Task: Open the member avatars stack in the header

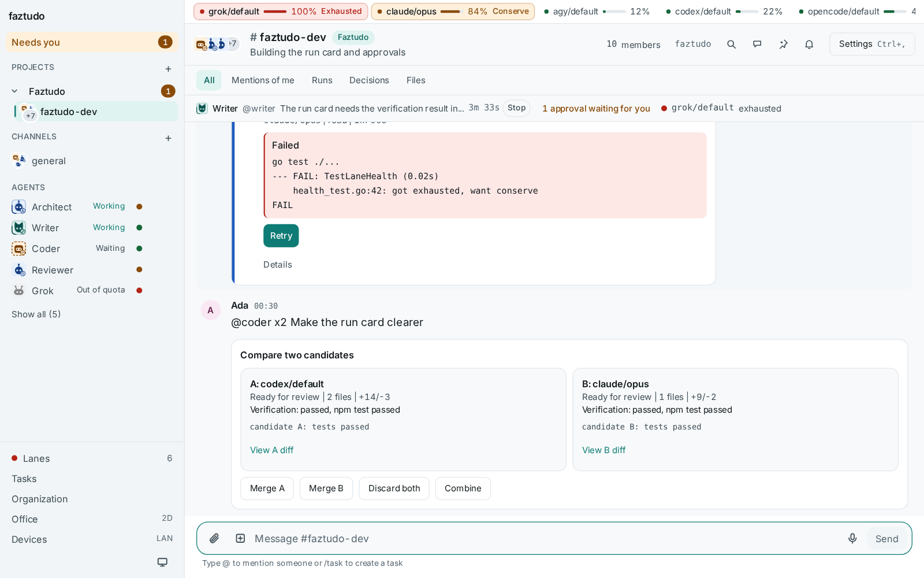Action: point(217,44)
